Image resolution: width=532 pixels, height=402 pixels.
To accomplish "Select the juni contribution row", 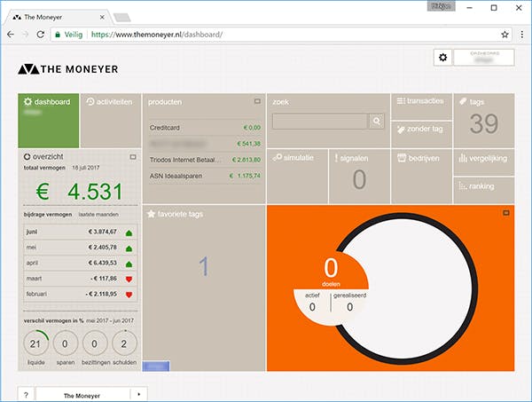I will click(81, 232).
